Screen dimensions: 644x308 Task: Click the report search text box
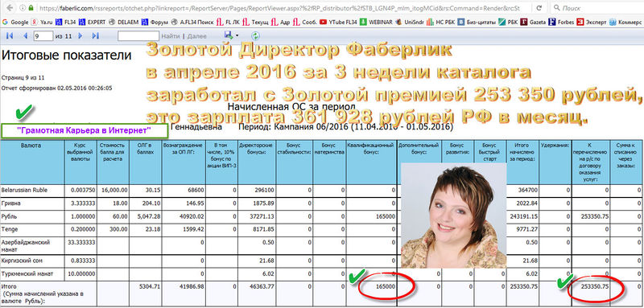coord(138,36)
